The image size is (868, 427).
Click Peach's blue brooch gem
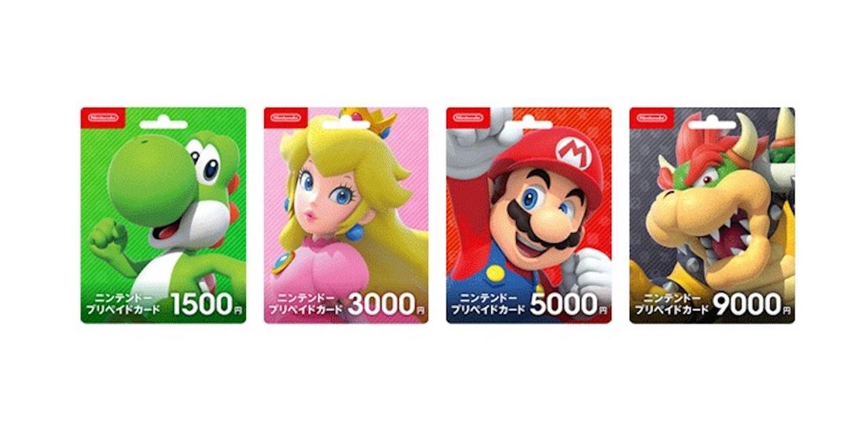[280, 263]
